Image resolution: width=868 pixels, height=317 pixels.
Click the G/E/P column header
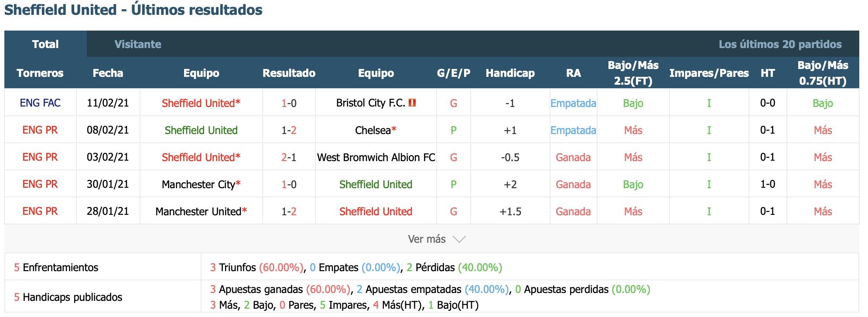tap(454, 73)
